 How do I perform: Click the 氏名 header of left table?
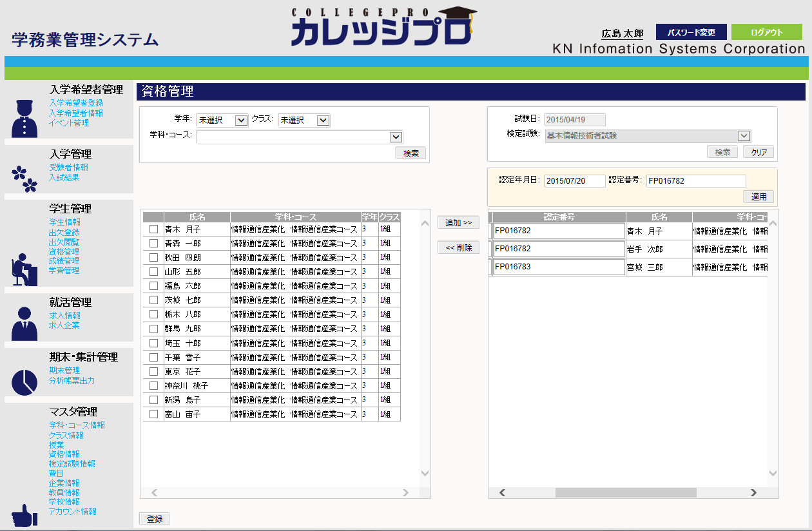(x=197, y=217)
